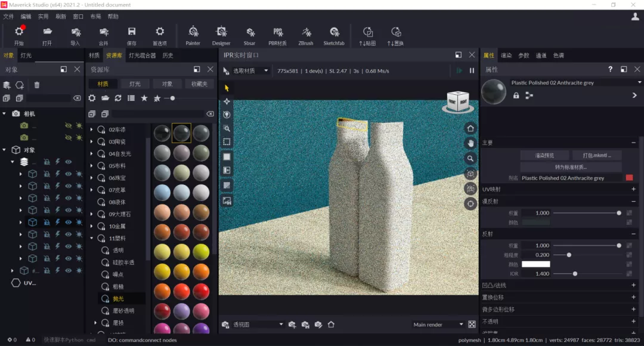Click the white reflection color swatch

[x=535, y=264]
